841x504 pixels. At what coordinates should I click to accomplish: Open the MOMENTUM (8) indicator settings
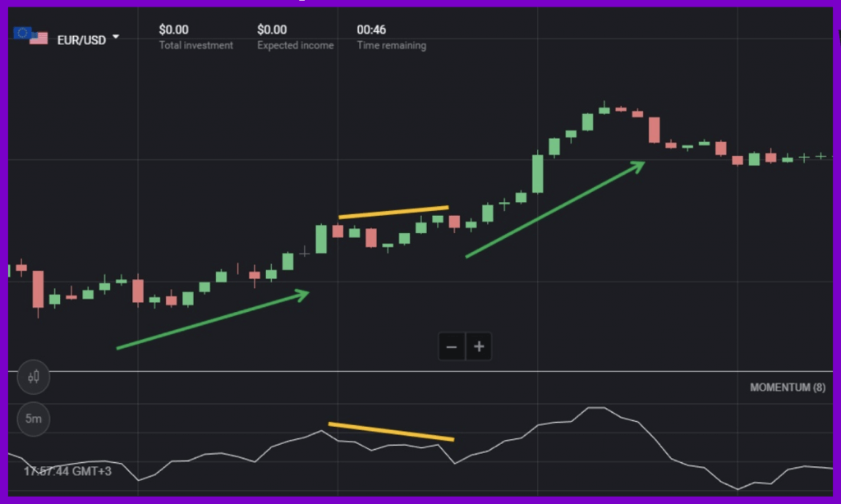point(787,387)
